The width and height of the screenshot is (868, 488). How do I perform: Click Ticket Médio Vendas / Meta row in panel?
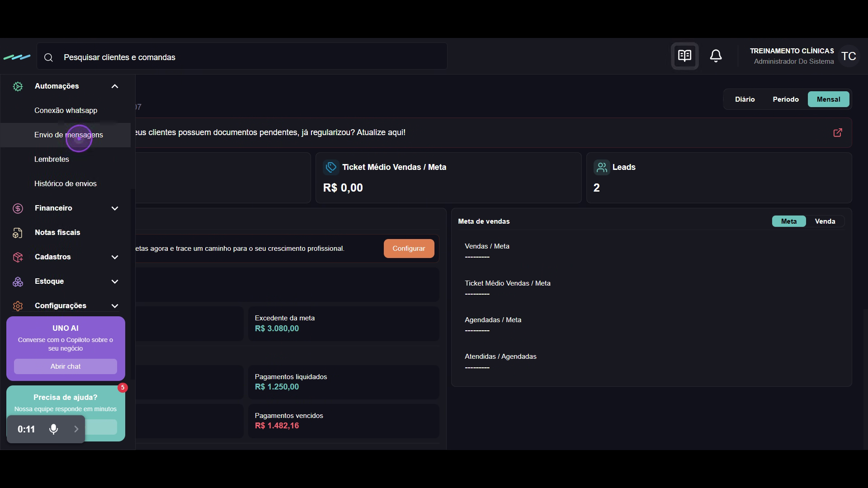[x=507, y=288]
